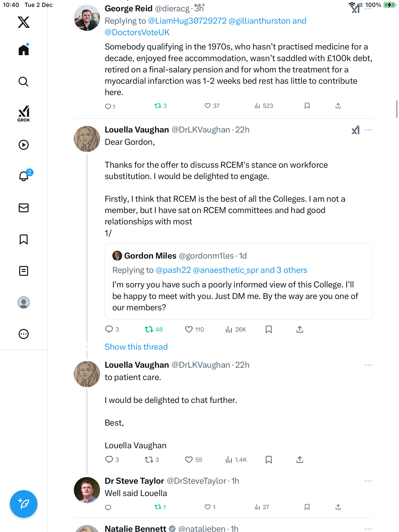Viewport: 399px width, 532px height.
Task: Tap the blue compose post button
Action: [x=24, y=504]
